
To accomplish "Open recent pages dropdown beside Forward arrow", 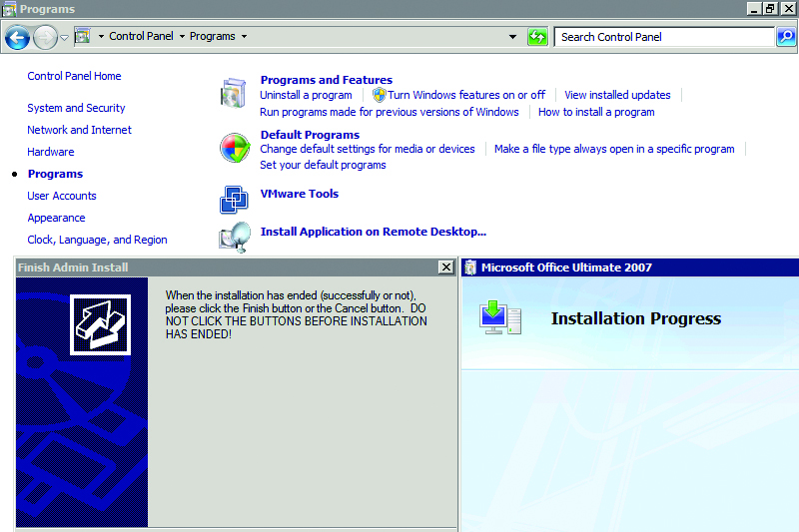I will tap(64, 37).
